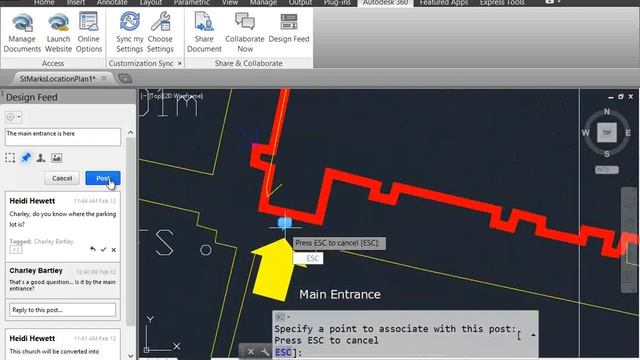Viewport: 640px width, 360px height.
Task: Select the StMarksLocationPlan1 drawing tab
Action: pos(57,79)
